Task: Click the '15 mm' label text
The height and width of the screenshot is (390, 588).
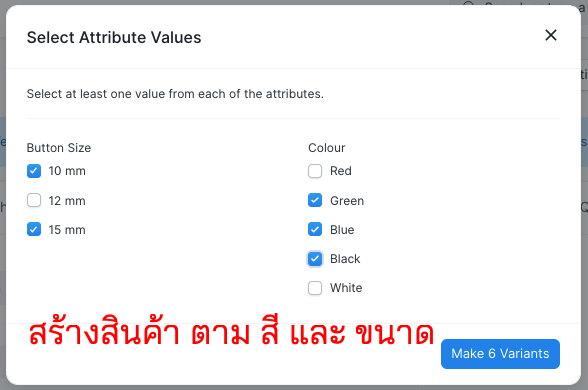Action: (67, 230)
